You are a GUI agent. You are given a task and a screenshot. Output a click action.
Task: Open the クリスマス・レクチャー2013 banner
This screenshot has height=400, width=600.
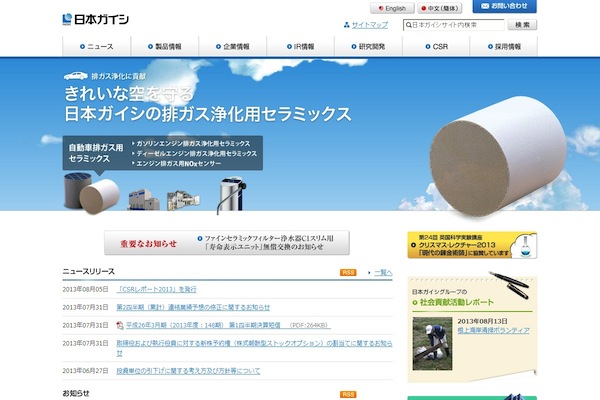[472, 245]
